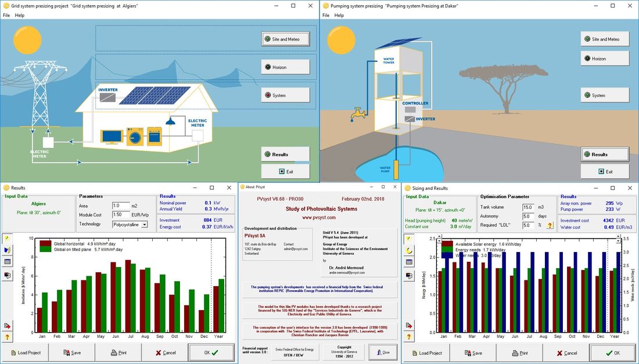
Task: Click the andre.mermoud@pvsyst.com email
Action: [x=347, y=272]
